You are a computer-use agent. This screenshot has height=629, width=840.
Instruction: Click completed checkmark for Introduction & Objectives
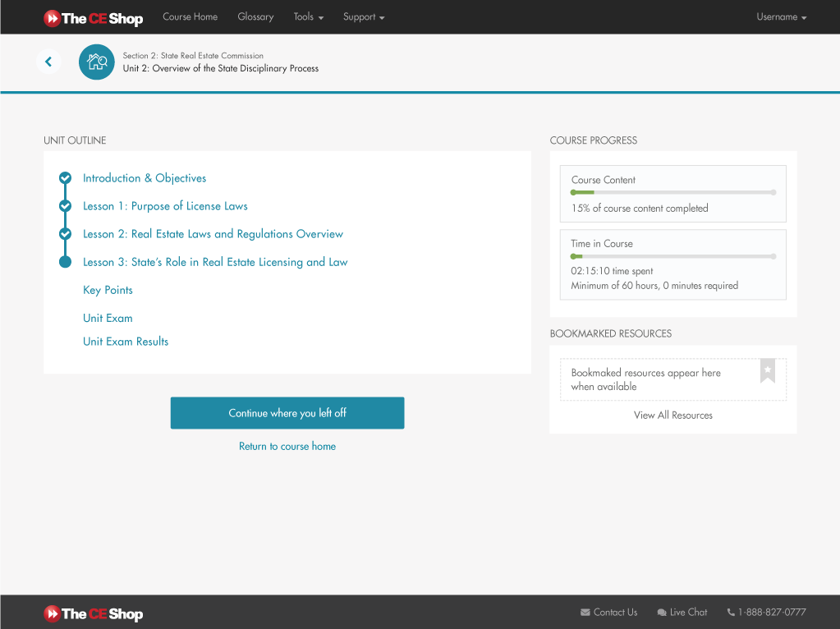66,178
